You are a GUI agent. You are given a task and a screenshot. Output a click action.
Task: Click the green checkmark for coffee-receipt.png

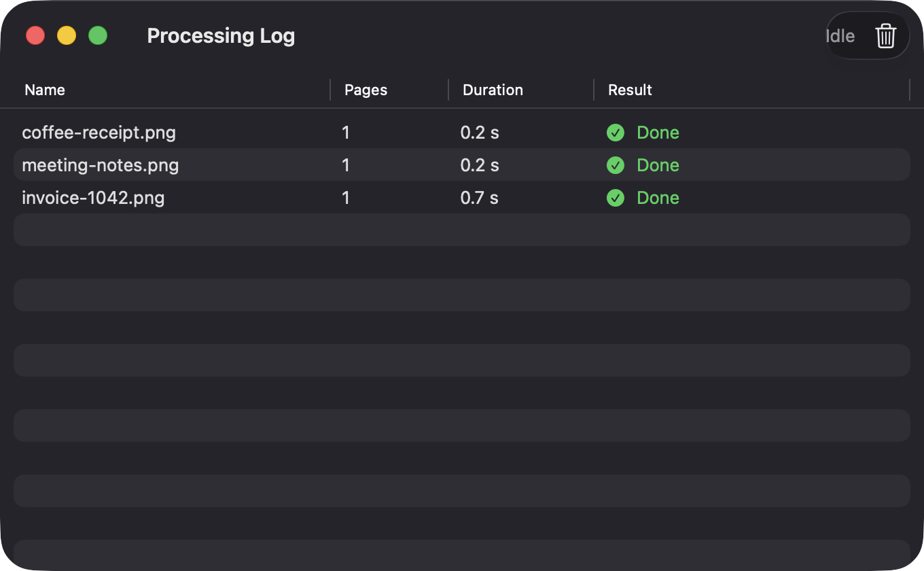(616, 133)
